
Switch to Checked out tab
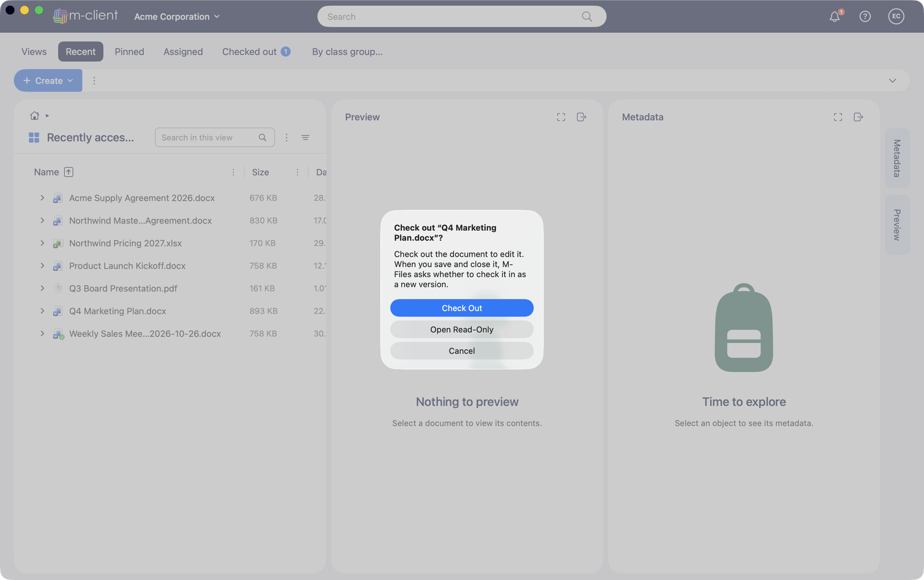[256, 51]
